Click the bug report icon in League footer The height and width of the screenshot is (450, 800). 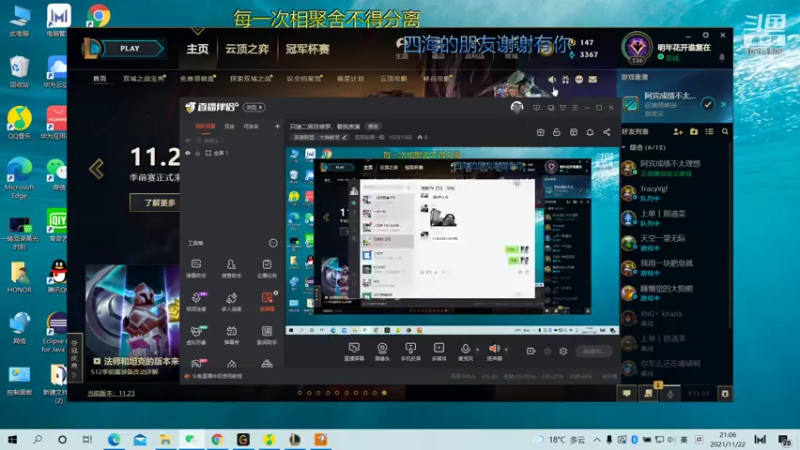pos(724,393)
